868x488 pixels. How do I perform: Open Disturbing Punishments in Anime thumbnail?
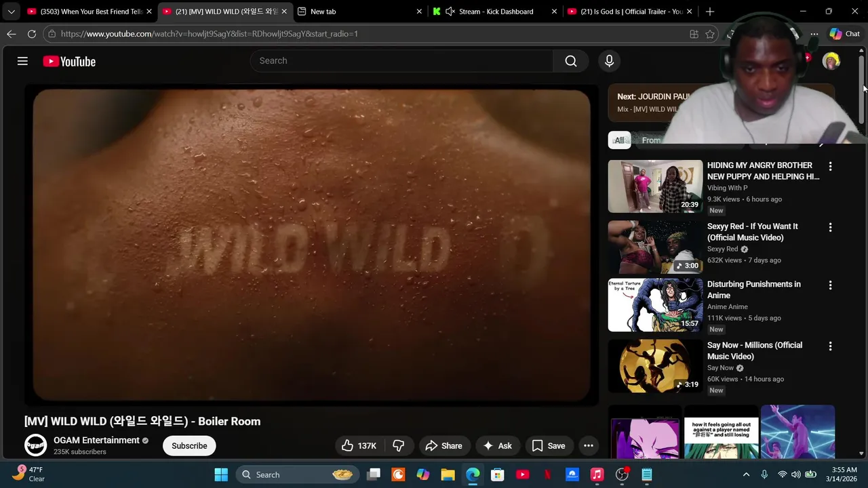coord(655,305)
